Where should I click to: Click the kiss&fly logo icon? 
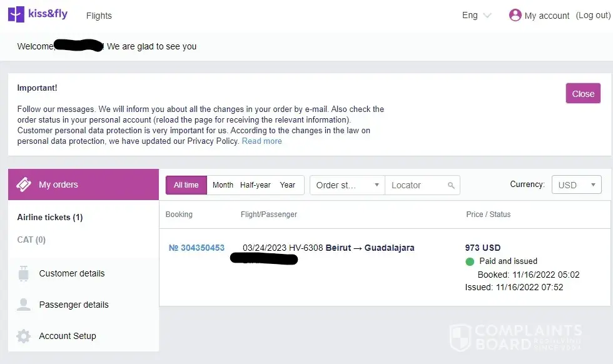click(16, 14)
